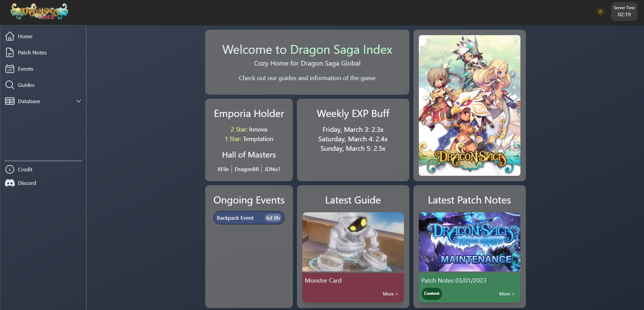Click the Home house icon
This screenshot has width=644, height=310.
click(10, 36)
